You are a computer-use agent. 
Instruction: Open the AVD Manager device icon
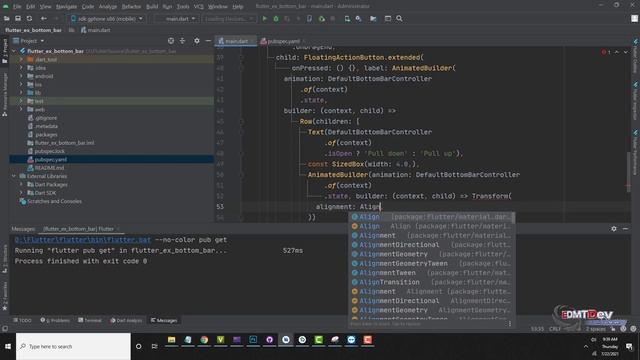pyautogui.click(x=347, y=18)
